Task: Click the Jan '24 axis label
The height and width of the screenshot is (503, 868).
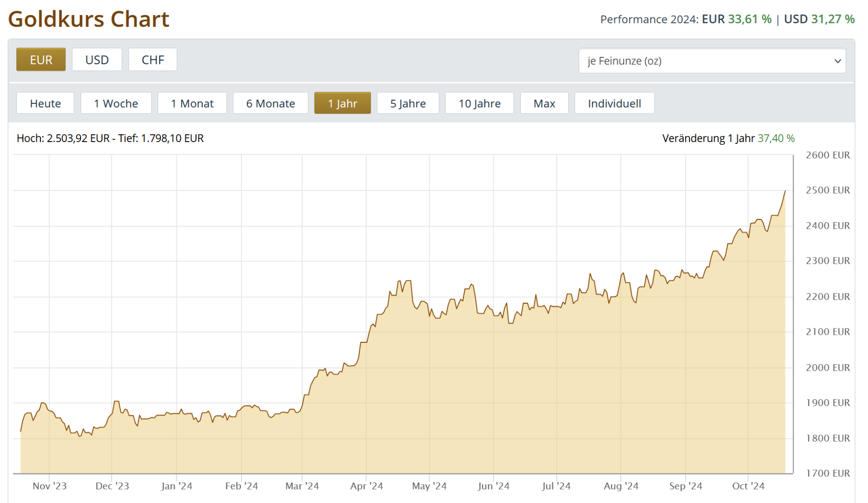Action: (177, 486)
